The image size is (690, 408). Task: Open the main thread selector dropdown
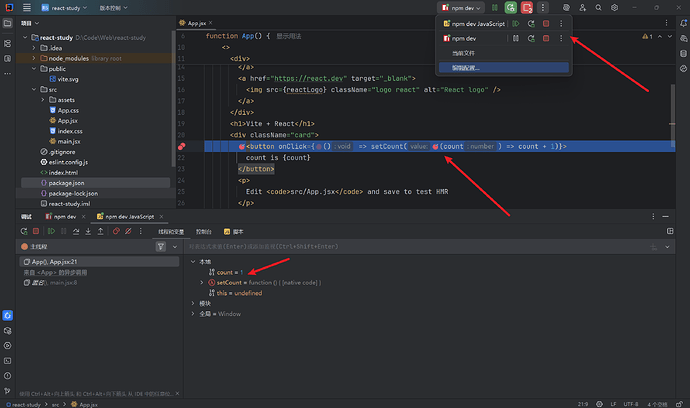pos(175,247)
